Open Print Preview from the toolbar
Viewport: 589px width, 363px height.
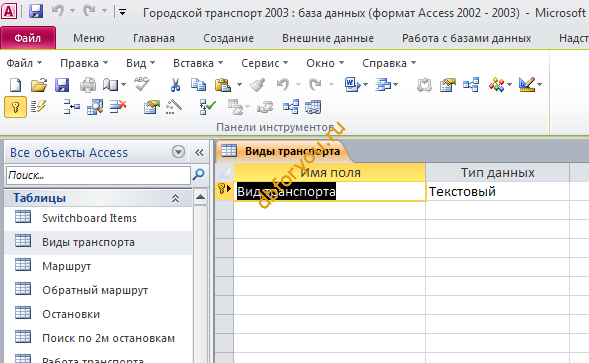pyautogui.click(x=110, y=85)
